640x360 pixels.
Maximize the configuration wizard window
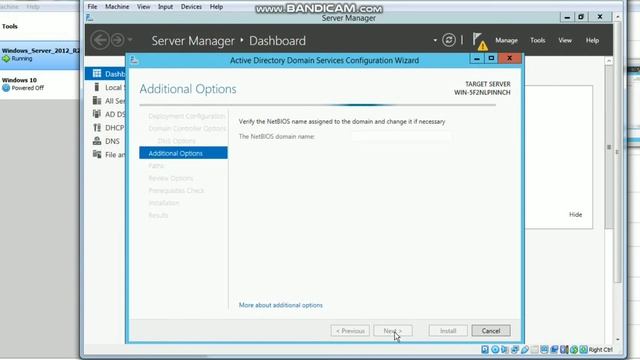point(491,59)
